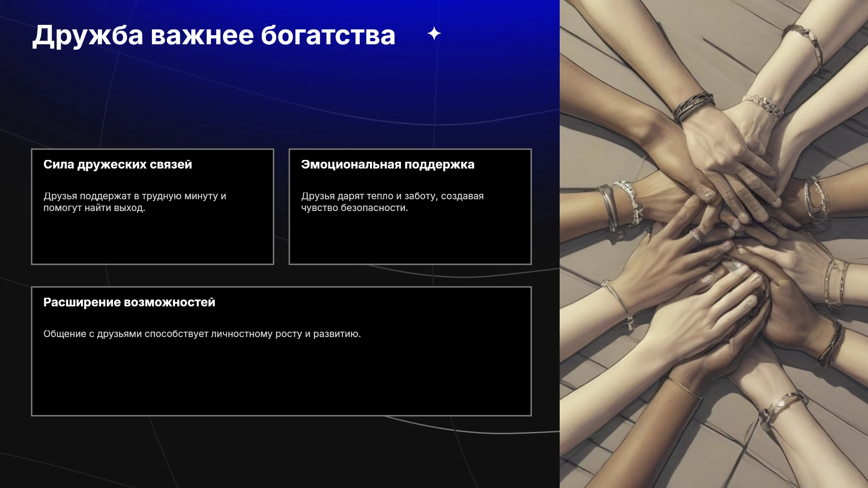
Task: Click the 'Сила дружеских связей' heading
Action: click(x=118, y=164)
